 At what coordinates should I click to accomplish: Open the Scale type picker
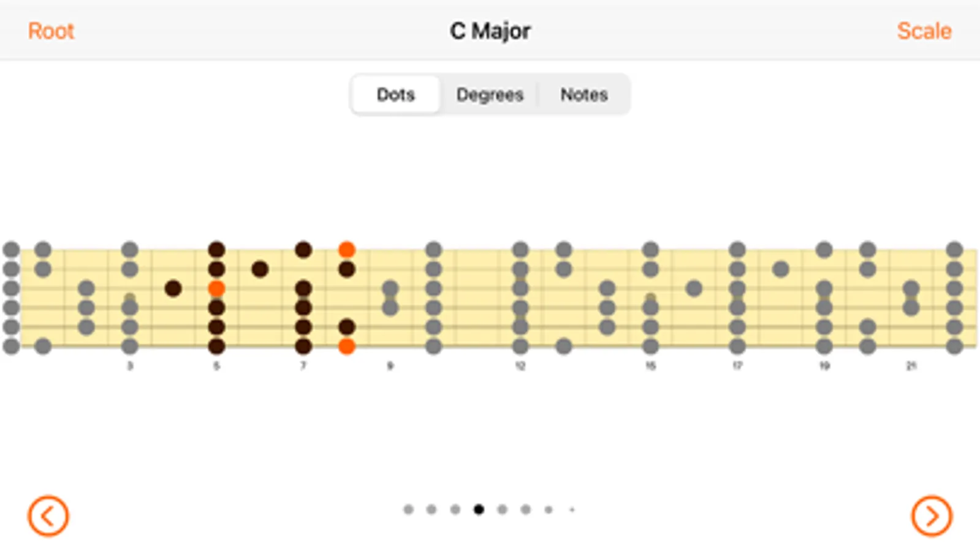click(x=924, y=31)
